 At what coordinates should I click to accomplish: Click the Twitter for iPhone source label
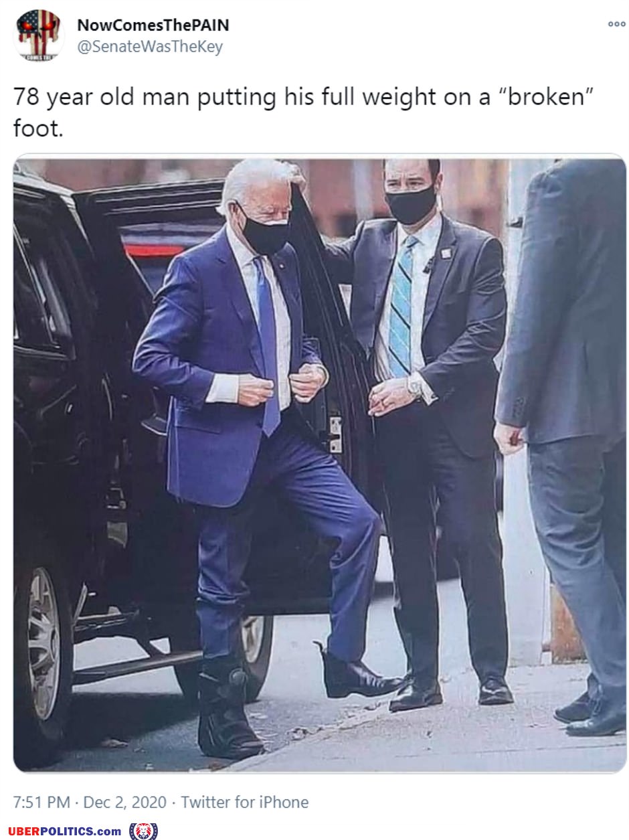[x=245, y=802]
